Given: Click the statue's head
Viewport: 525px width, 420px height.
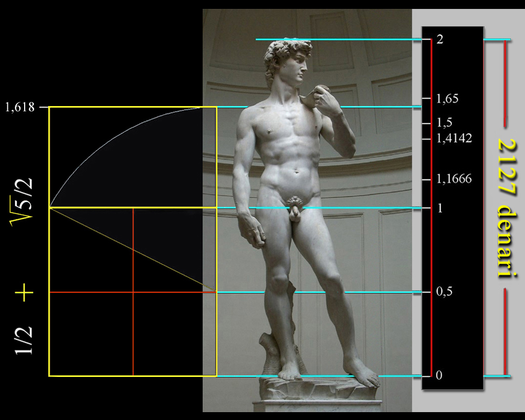Looking at the screenshot, I should [287, 63].
